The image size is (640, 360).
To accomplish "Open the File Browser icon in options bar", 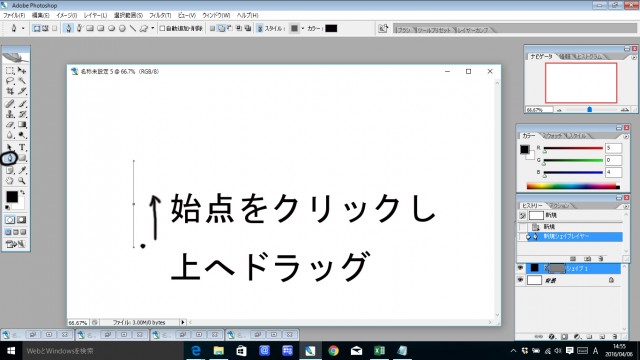I will coord(383,29).
